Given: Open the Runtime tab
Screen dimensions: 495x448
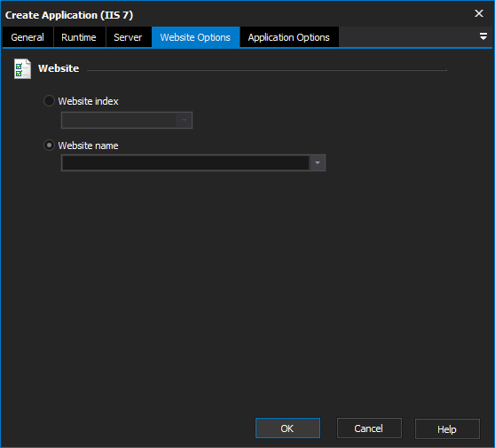Looking at the screenshot, I should [x=79, y=37].
